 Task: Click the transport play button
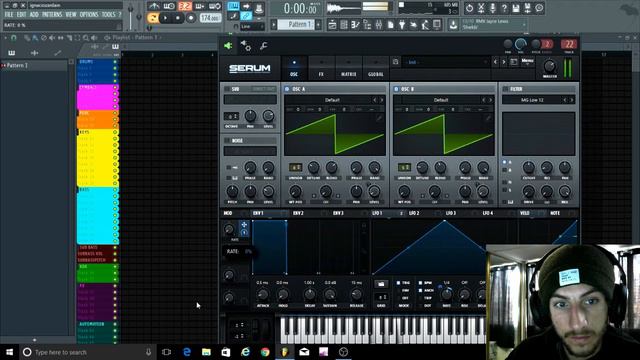click(165, 18)
